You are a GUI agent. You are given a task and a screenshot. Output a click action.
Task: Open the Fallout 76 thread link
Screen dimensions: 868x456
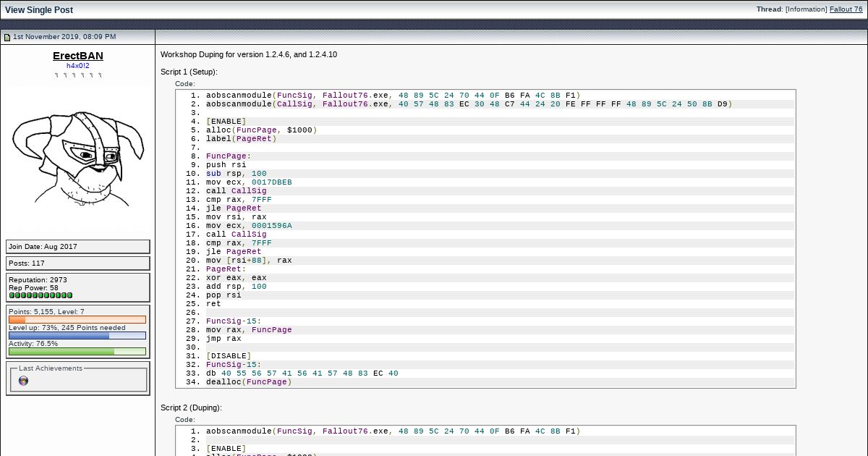[846, 9]
